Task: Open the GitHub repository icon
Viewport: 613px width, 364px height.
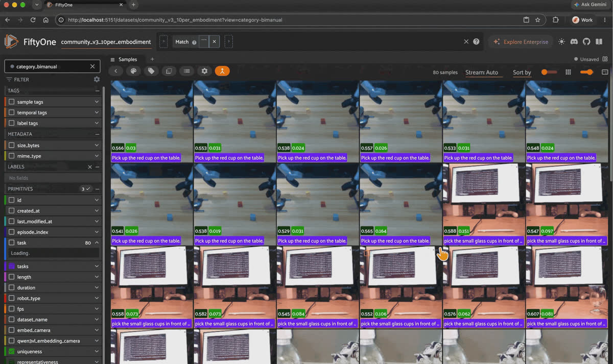Action: click(x=586, y=42)
